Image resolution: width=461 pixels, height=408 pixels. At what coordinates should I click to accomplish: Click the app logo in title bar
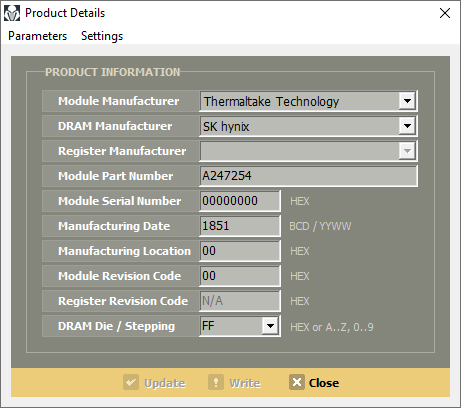[12, 13]
